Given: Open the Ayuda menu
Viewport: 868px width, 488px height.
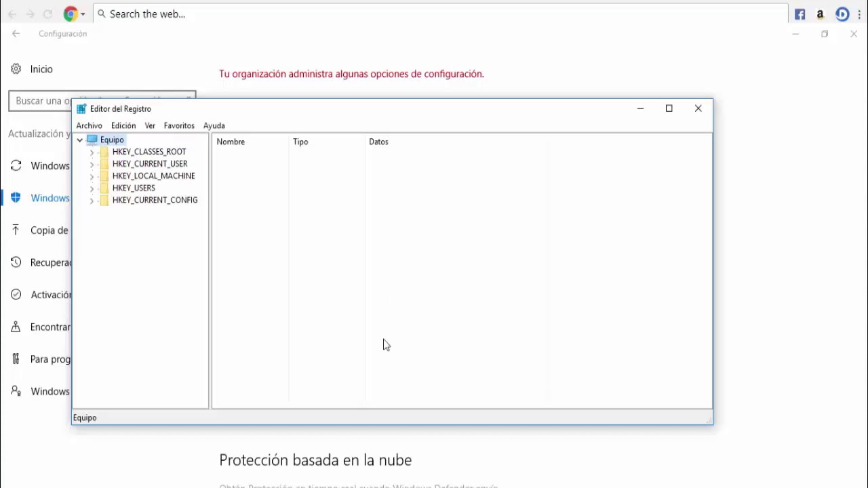Looking at the screenshot, I should [214, 125].
